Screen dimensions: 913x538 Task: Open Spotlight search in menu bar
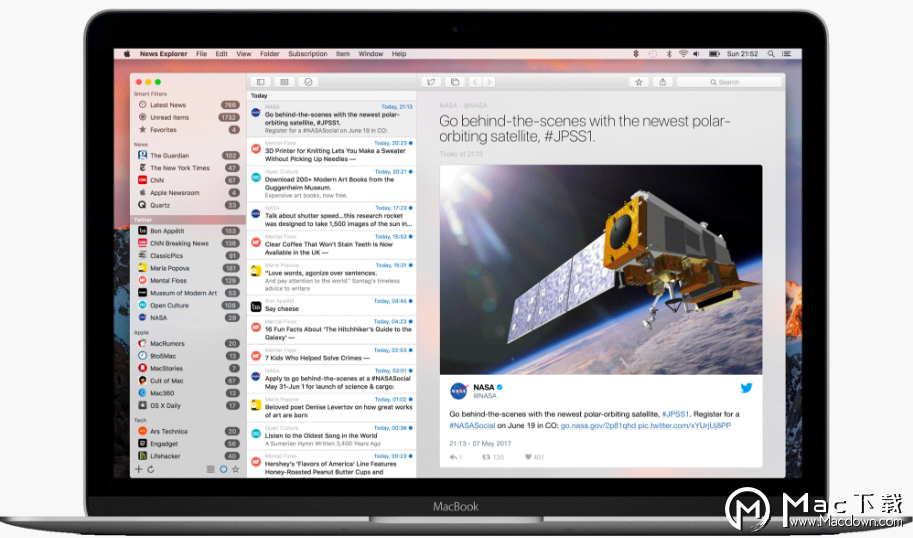click(x=771, y=54)
